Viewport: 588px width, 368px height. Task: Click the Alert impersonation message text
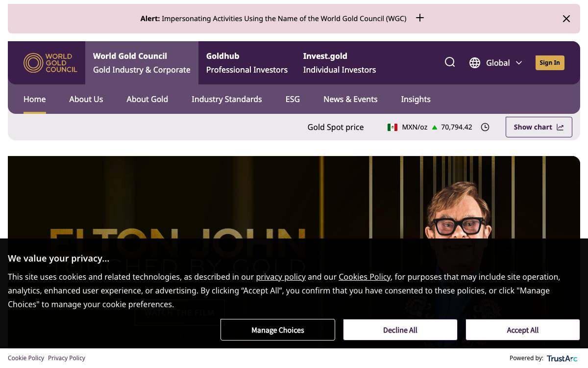[273, 19]
